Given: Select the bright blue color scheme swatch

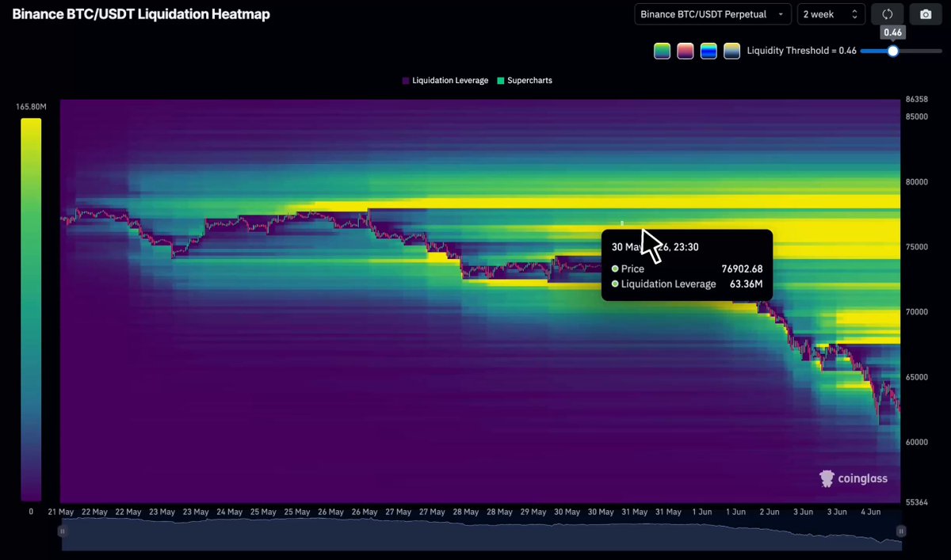Looking at the screenshot, I should pos(708,51).
